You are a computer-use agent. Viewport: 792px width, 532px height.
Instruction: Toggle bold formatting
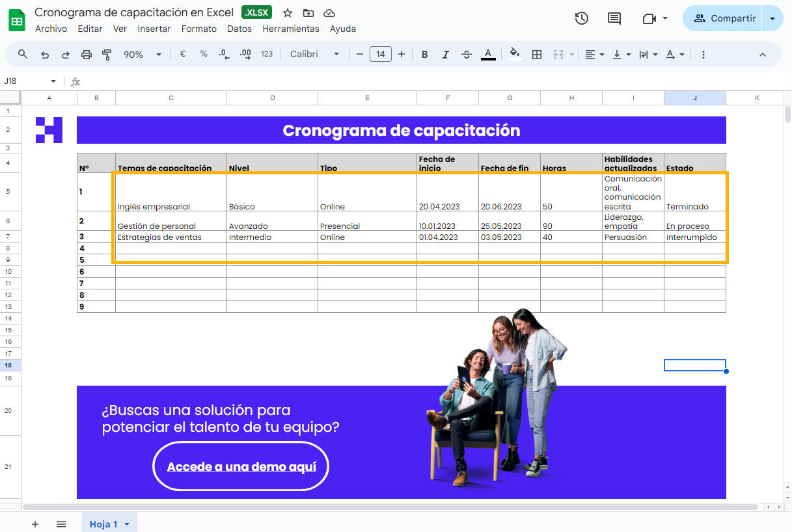tap(425, 55)
